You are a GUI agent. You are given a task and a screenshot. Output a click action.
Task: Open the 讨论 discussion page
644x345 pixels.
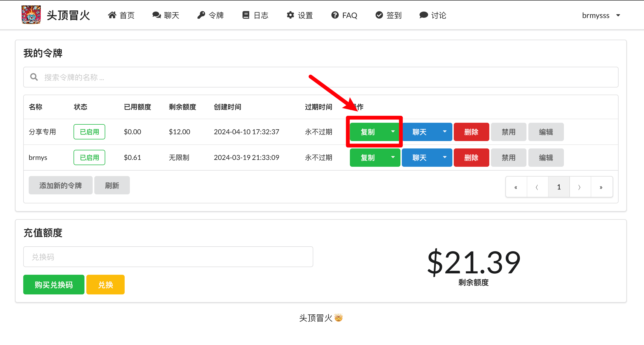click(433, 15)
